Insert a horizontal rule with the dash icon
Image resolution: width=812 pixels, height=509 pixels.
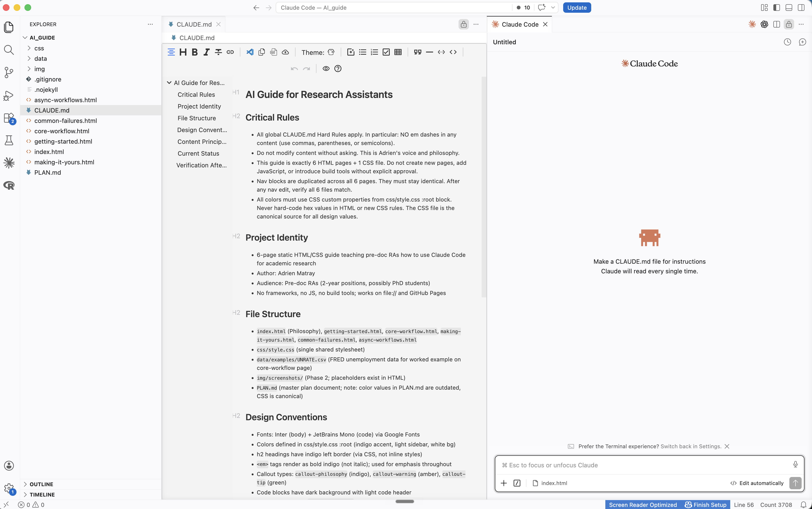(430, 52)
